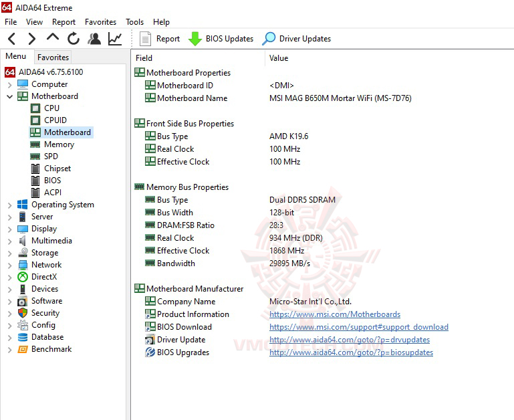Open the MSI support download link
The image size is (514, 420).
tap(359, 327)
